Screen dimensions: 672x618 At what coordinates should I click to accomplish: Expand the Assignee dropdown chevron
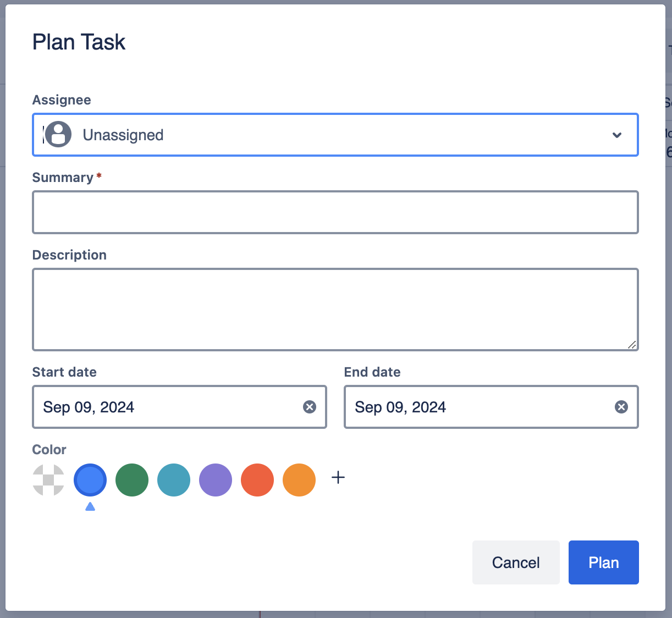(617, 135)
